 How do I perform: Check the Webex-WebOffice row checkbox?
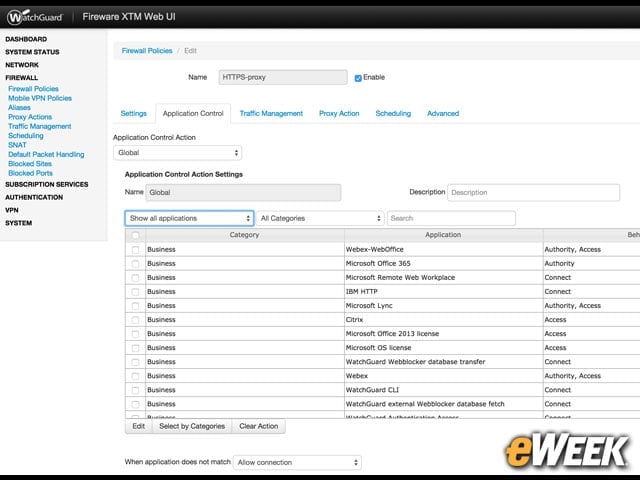136,249
